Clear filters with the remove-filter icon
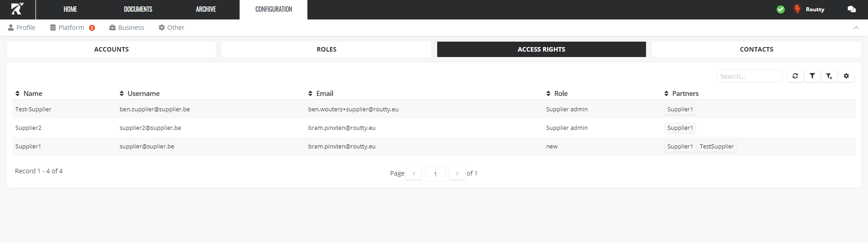This screenshot has width=868, height=243. [829, 76]
